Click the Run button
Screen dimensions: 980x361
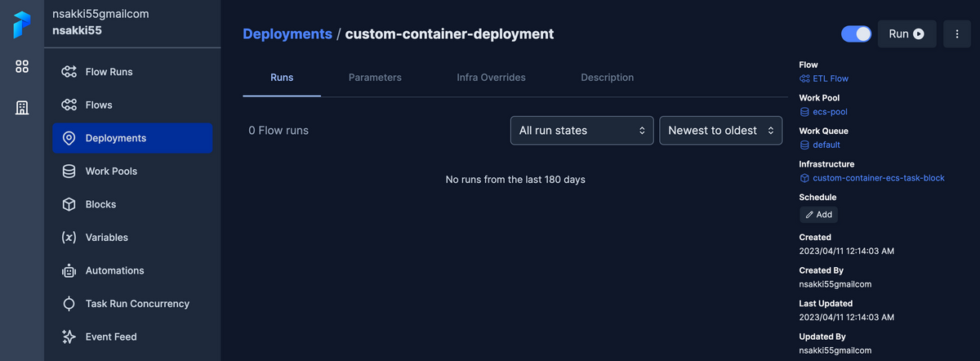click(906, 34)
